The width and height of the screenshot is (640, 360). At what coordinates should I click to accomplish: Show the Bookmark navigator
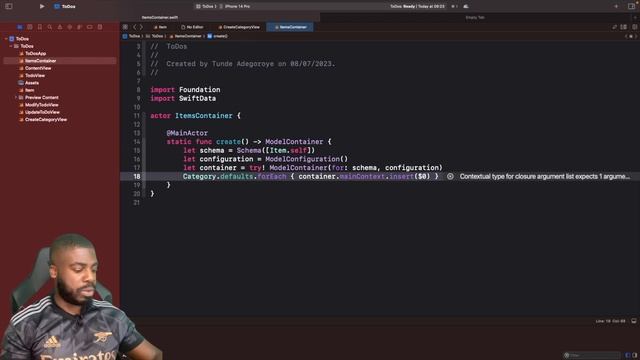click(x=40, y=27)
